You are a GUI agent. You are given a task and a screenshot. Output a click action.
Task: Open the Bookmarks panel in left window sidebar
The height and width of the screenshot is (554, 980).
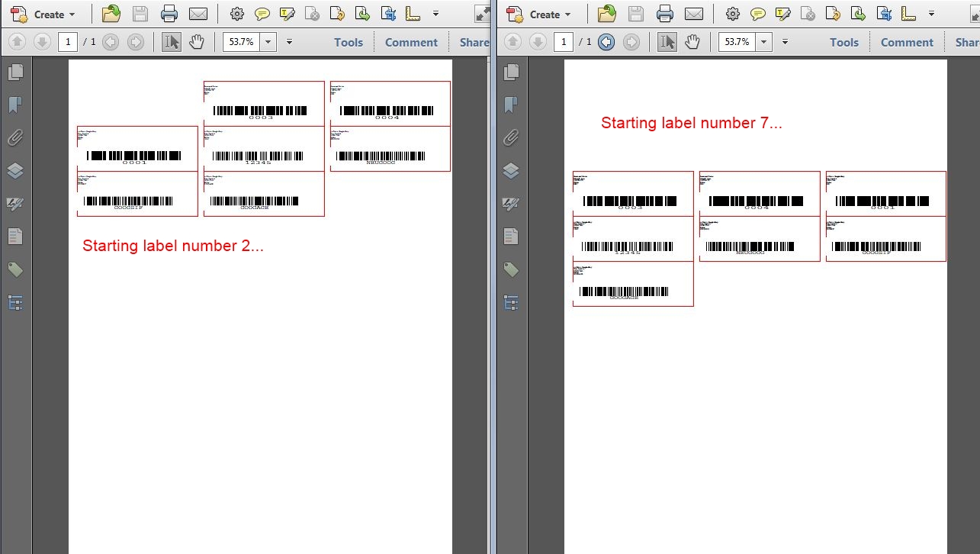point(15,105)
